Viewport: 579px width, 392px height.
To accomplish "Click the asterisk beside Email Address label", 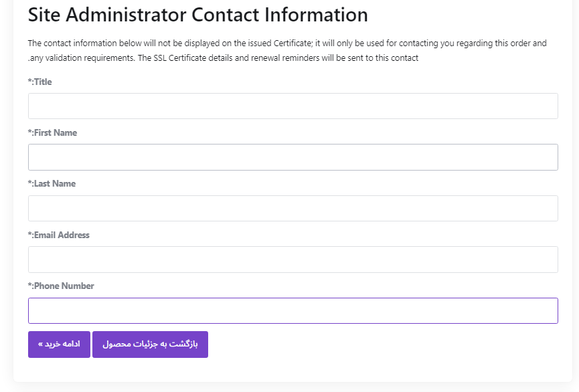I will coord(28,235).
